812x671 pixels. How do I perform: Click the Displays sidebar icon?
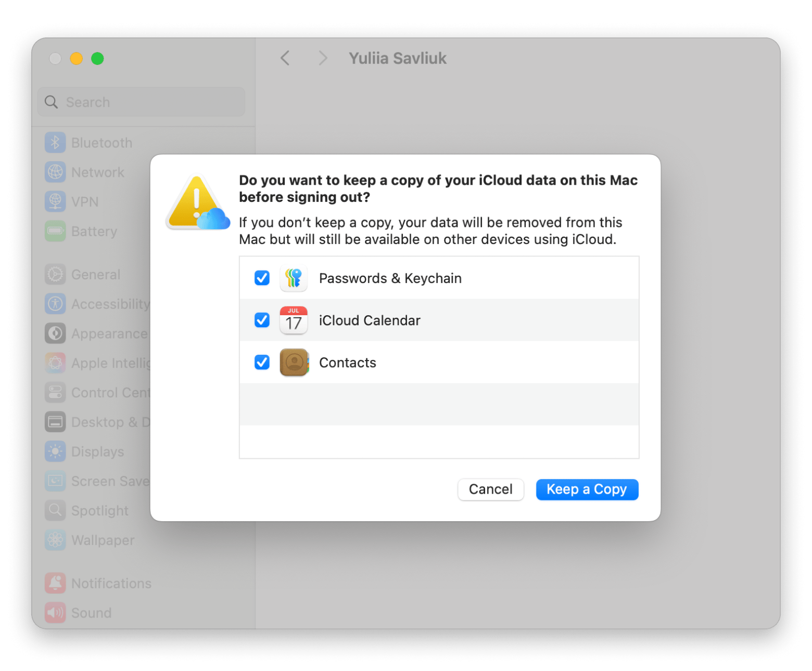(55, 451)
